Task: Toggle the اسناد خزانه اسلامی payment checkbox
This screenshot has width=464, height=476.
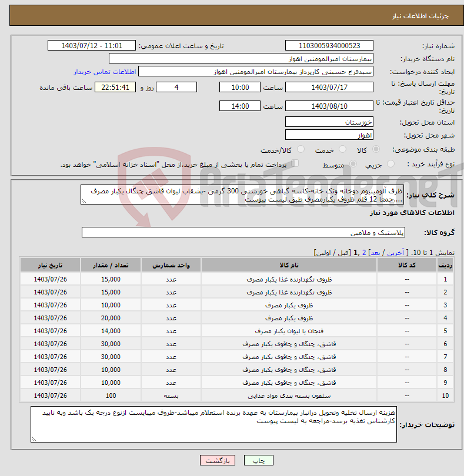Action: (x=295, y=163)
